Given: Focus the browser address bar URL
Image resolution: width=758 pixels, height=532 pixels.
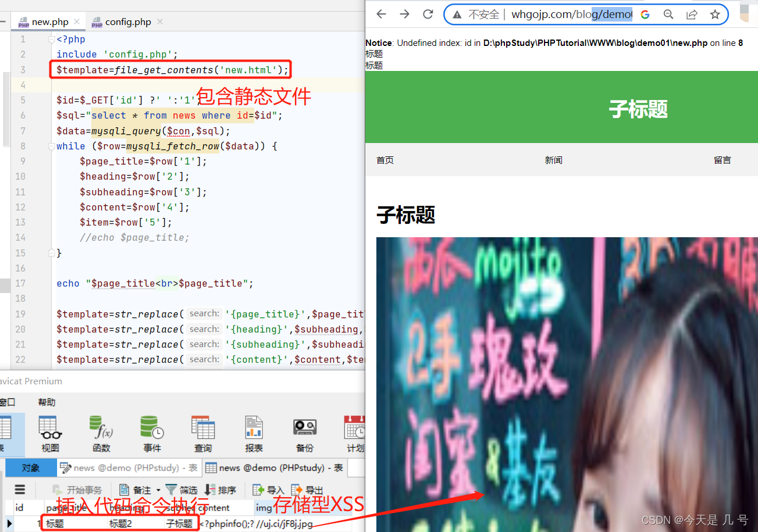Looking at the screenshot, I should pyautogui.click(x=571, y=15).
